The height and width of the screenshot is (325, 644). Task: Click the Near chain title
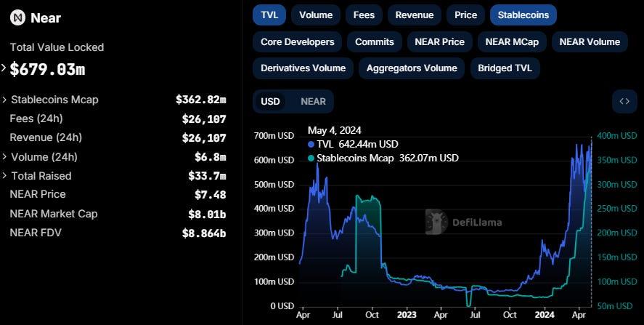pos(46,18)
